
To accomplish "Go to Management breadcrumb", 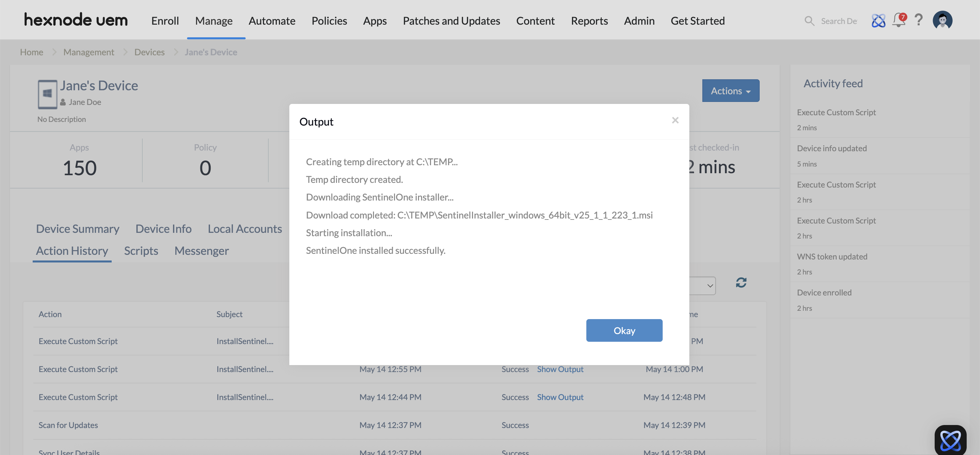I will tap(89, 52).
